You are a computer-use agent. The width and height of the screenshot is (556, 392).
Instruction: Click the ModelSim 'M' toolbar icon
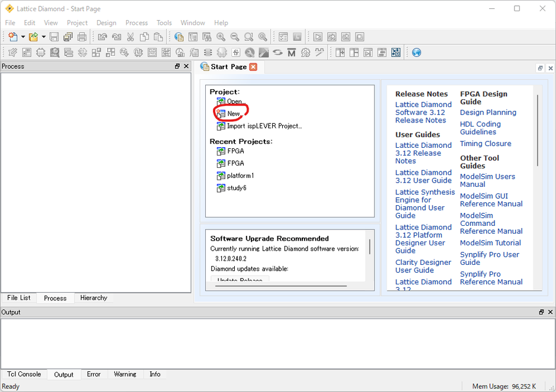[x=292, y=53]
